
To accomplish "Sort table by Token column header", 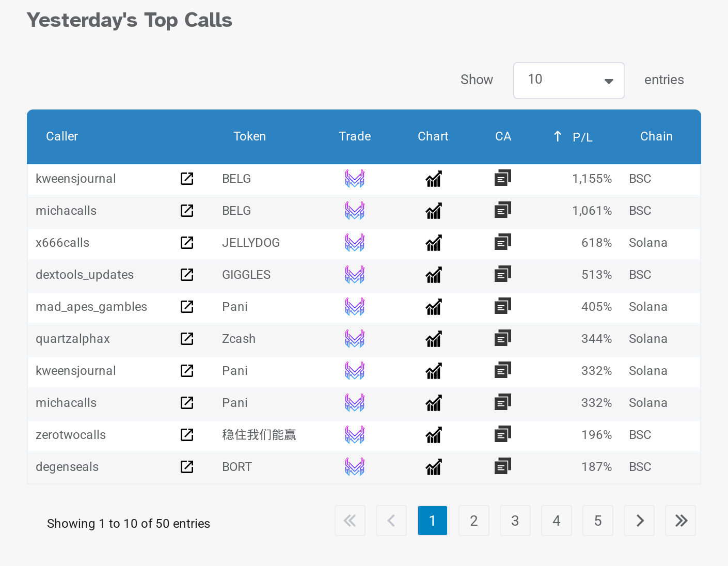I will [x=249, y=136].
